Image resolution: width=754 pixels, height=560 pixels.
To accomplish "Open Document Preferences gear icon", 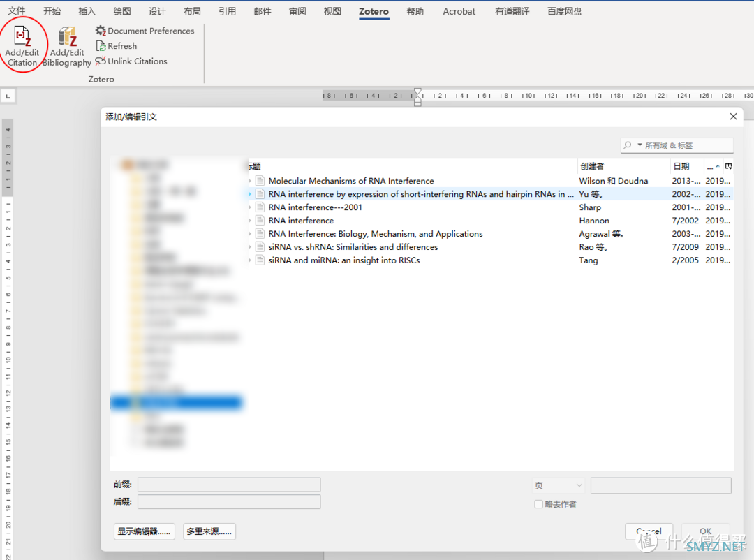I will [x=101, y=31].
